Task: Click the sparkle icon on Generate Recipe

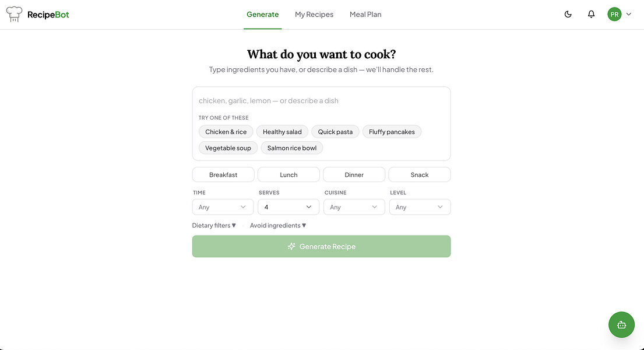Action: (291, 246)
